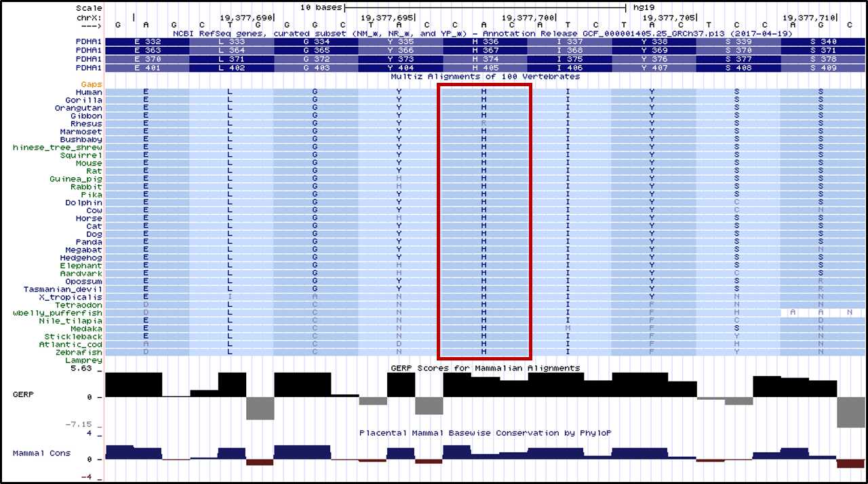Open the Multiz Alignments of 100 Vertebrates title
The image size is (868, 484).
[486, 77]
